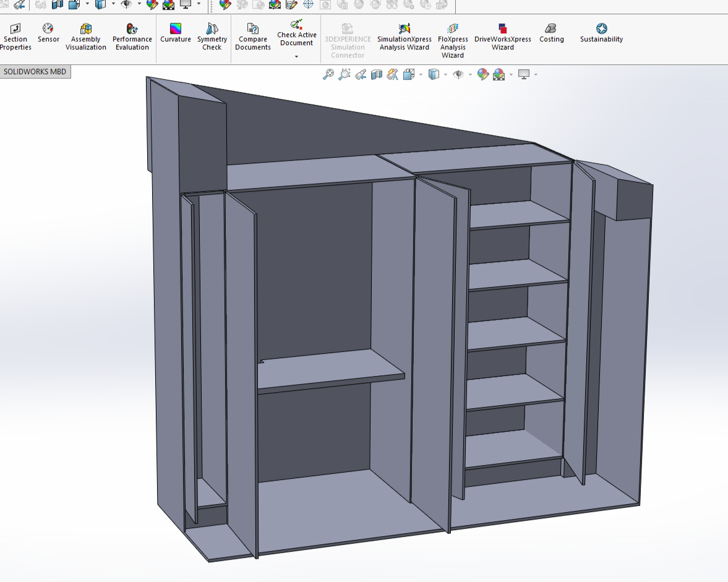This screenshot has height=582, width=728.
Task: Toggle Section View in heads-up toolbar
Action: [377, 75]
